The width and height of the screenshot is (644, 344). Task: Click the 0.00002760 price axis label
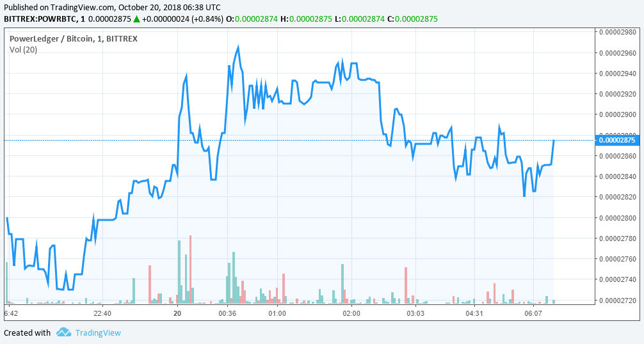point(617,259)
